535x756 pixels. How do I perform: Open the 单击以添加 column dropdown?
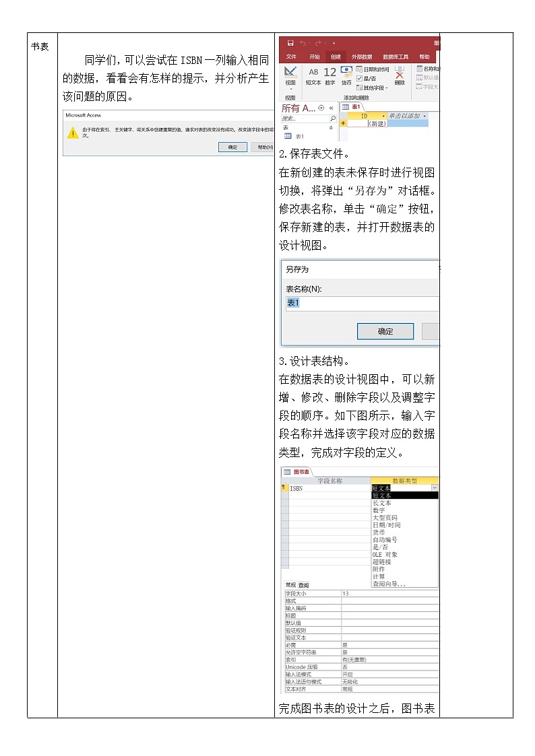coord(424,116)
